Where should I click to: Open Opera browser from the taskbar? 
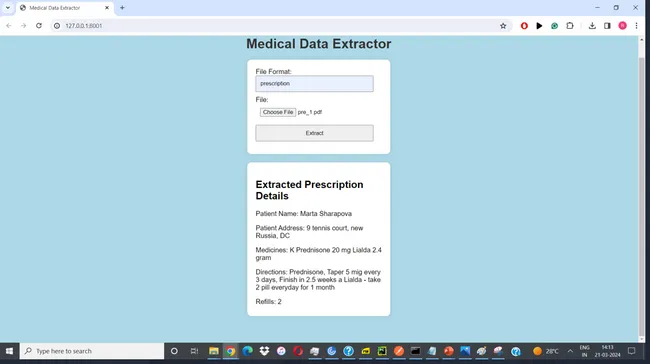pyautogui.click(x=298, y=351)
